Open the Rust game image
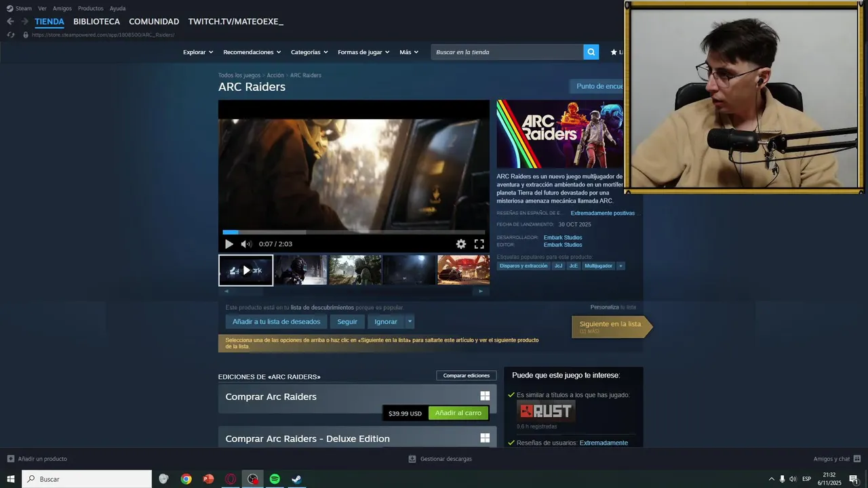The height and width of the screenshot is (488, 868). pos(546,411)
